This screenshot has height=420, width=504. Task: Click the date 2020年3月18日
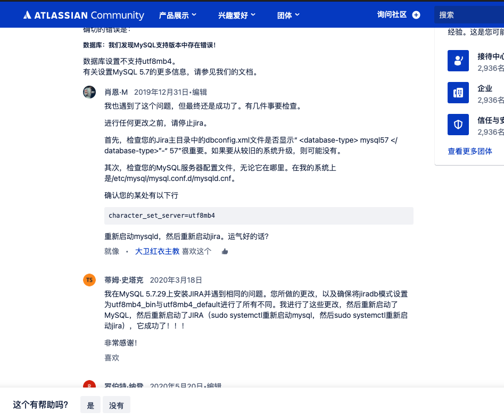pos(176,280)
